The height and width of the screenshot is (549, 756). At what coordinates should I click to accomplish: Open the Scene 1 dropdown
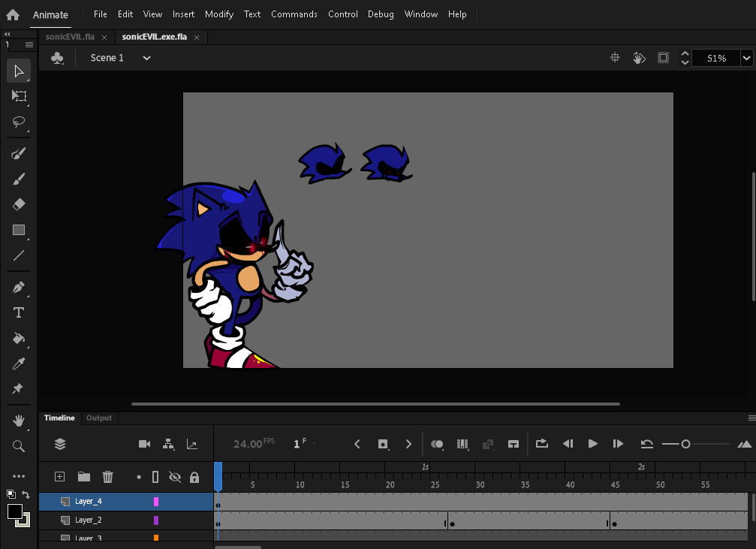tap(146, 58)
